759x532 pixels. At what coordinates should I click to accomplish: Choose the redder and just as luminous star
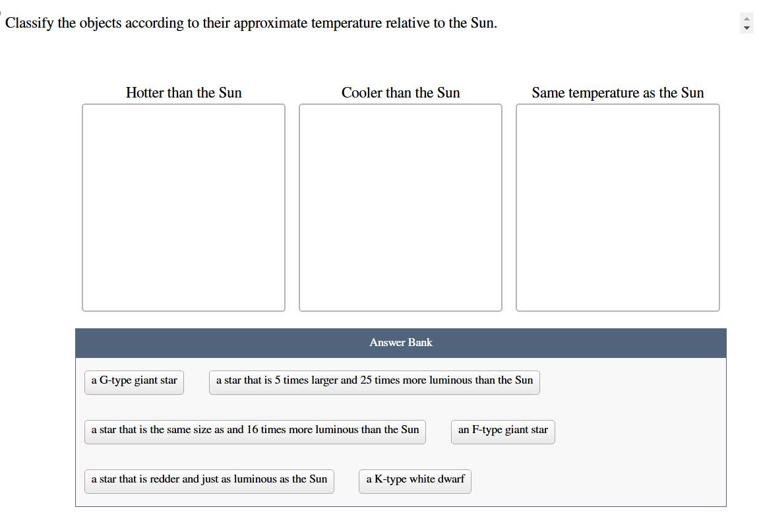(x=209, y=481)
